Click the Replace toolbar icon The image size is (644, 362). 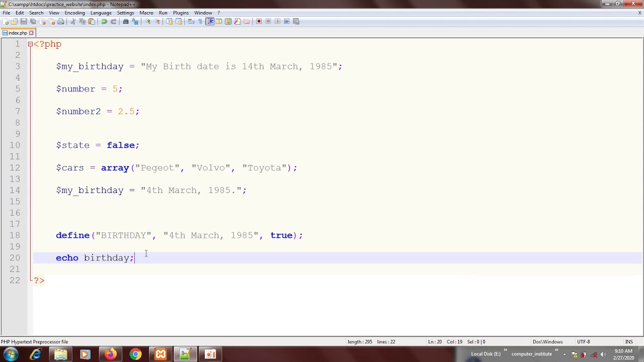(135, 21)
